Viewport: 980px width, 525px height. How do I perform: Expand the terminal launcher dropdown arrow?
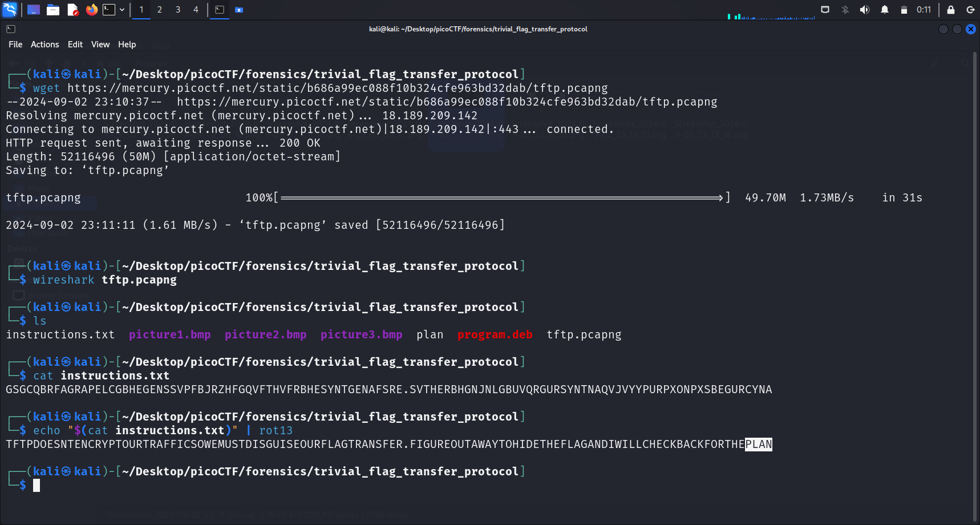click(122, 10)
